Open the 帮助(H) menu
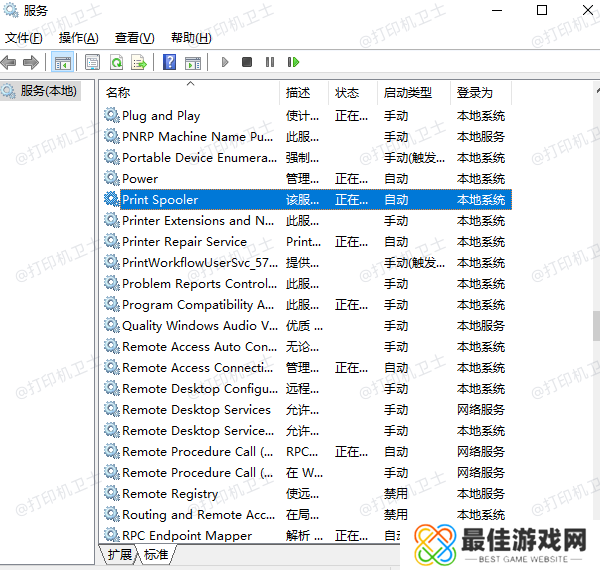Screen dimensions: 600x570 (191, 38)
